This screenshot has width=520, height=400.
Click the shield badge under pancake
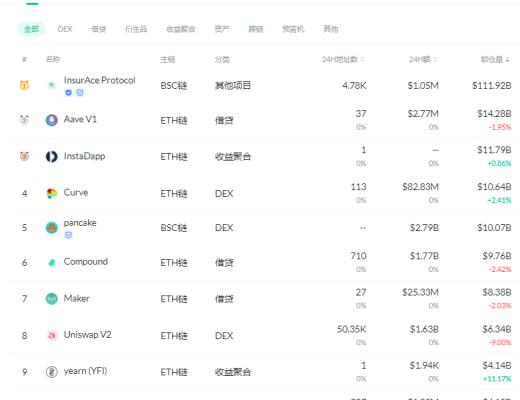point(68,235)
